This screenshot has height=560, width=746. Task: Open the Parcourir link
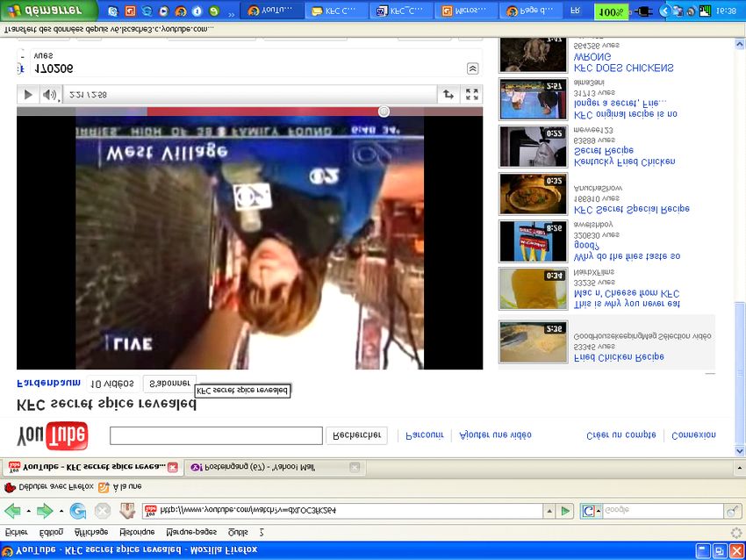point(425,434)
